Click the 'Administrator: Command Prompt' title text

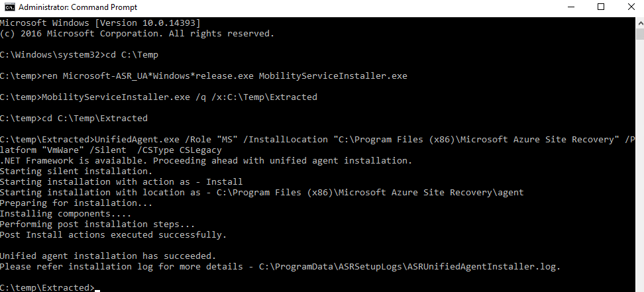point(78,7)
